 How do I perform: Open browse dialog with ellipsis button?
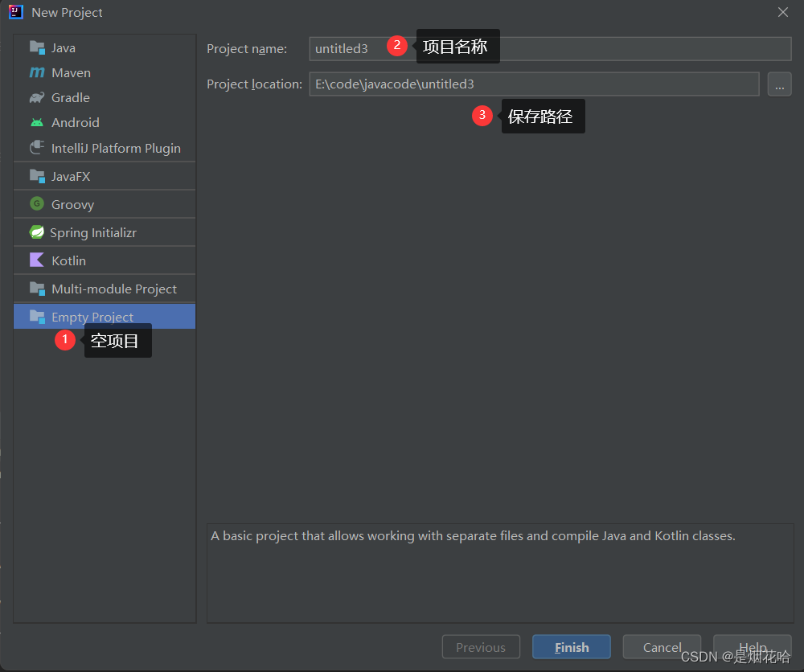coord(779,84)
